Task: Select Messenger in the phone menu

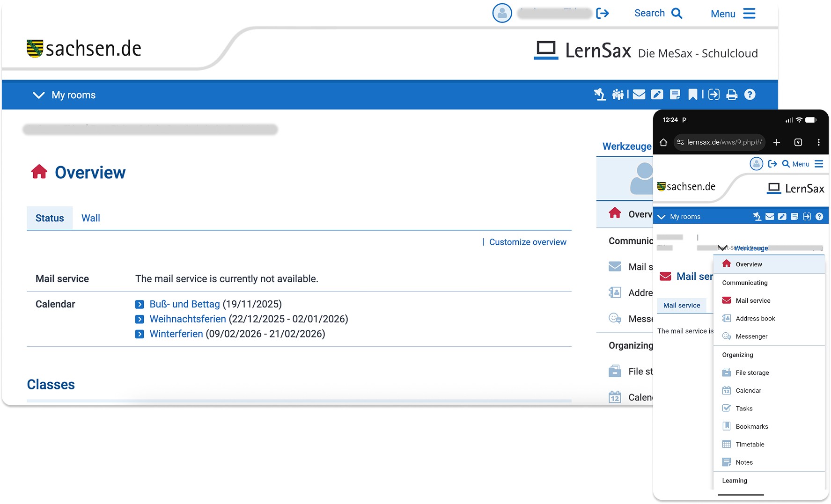Action: click(769, 336)
